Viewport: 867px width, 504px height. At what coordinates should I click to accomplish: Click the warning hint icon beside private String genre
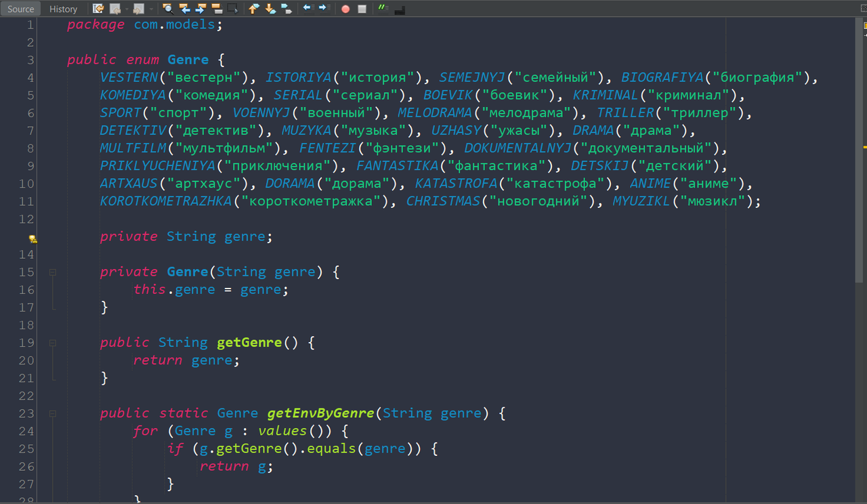(33, 238)
